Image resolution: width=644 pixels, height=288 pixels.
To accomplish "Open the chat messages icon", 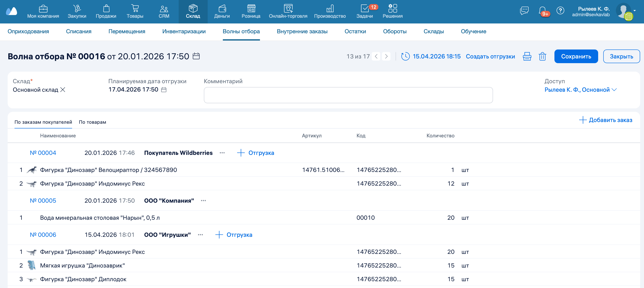I will pos(524,10).
